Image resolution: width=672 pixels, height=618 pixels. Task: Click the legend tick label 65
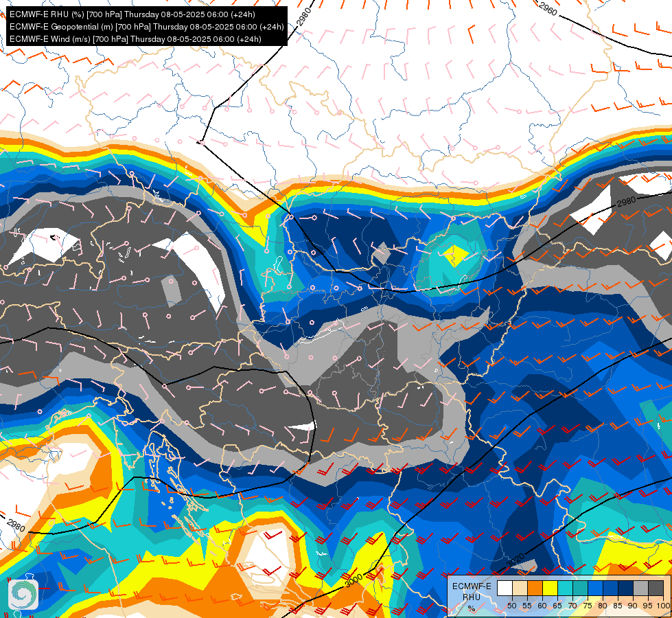[x=557, y=606]
